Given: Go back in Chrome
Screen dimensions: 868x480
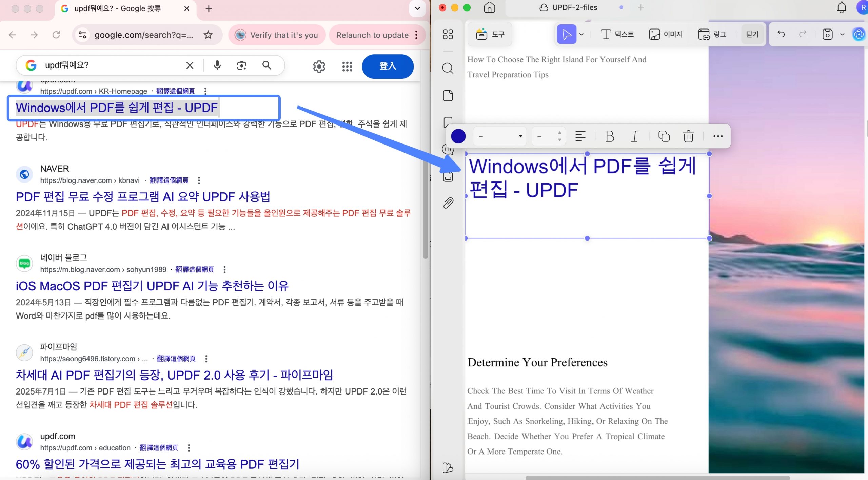Looking at the screenshot, I should click(13, 35).
